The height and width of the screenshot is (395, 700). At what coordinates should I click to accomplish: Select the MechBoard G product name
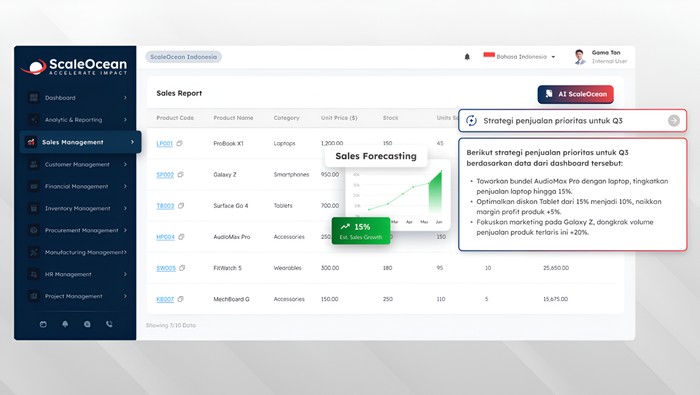(231, 299)
